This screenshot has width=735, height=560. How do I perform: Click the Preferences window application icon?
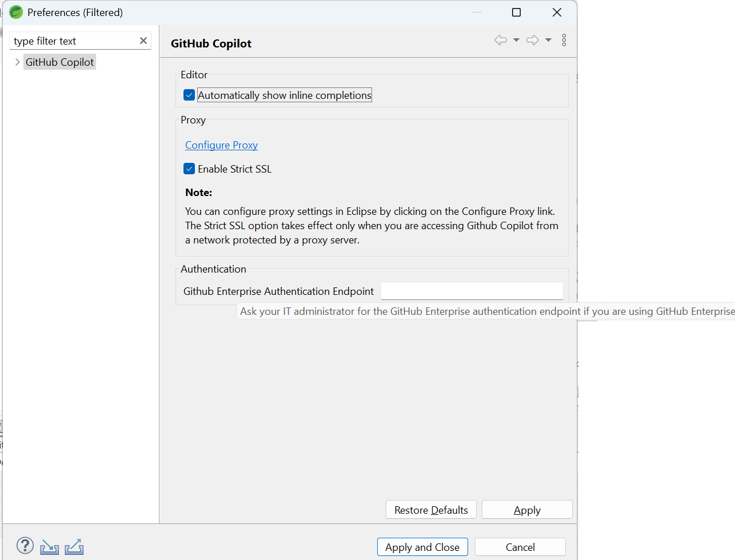(16, 12)
